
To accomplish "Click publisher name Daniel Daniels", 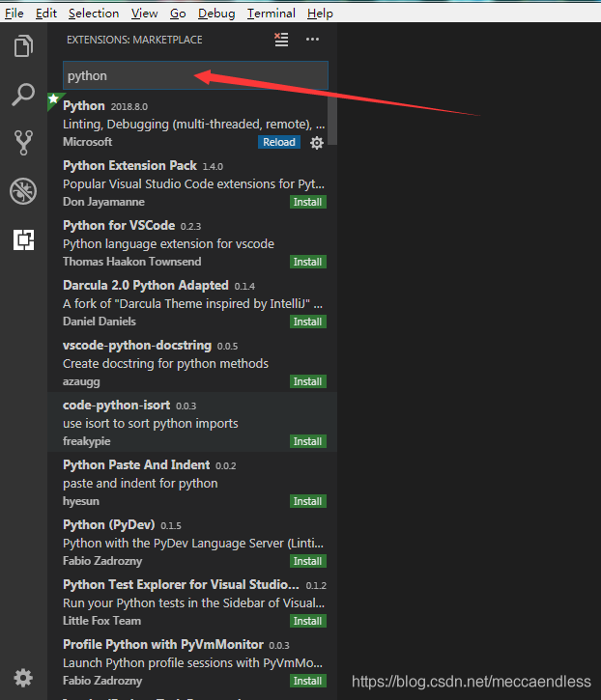I will coord(100,322).
